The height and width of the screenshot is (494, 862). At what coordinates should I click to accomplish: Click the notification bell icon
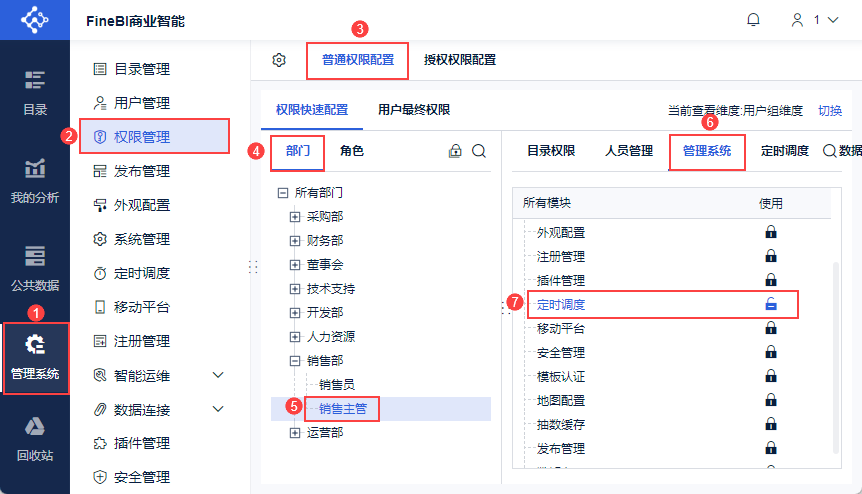[753, 20]
